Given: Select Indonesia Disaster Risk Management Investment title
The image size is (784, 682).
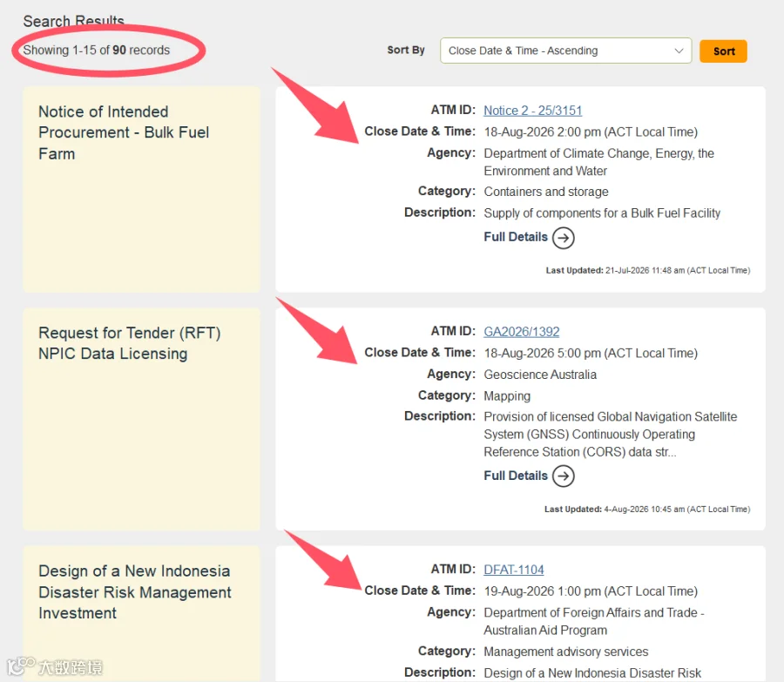Looking at the screenshot, I should coord(134,592).
